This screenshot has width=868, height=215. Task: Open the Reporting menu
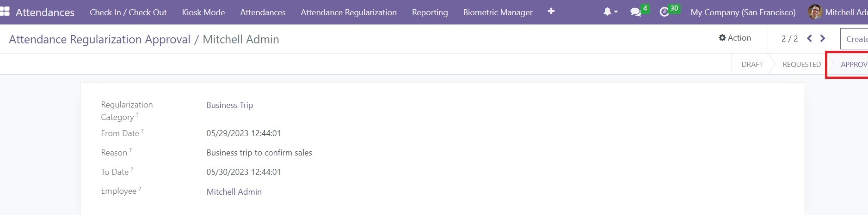tap(430, 12)
